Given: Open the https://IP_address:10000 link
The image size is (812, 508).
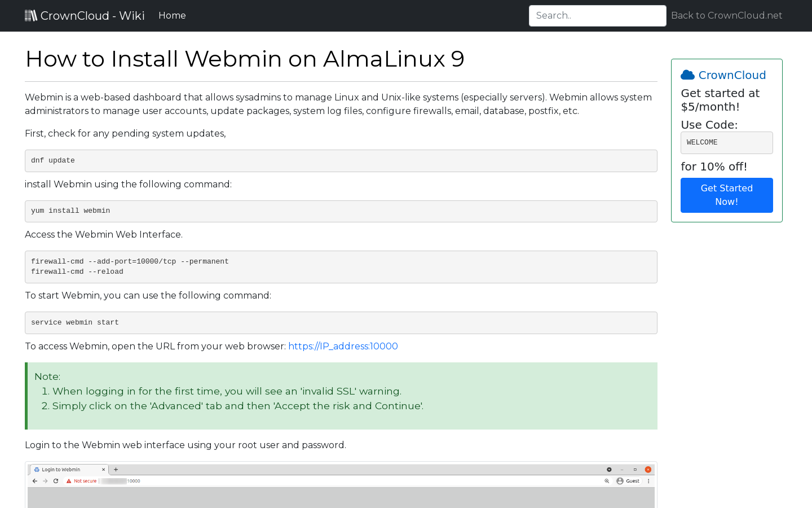Looking at the screenshot, I should coord(343,346).
